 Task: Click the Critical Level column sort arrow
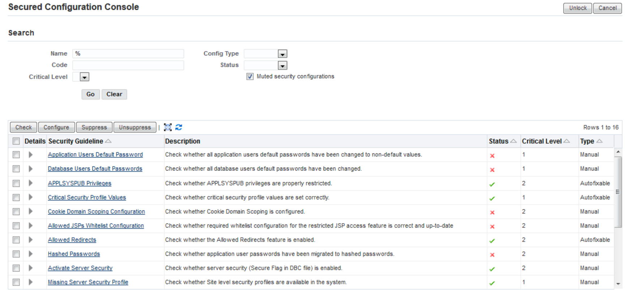pyautogui.click(x=566, y=141)
